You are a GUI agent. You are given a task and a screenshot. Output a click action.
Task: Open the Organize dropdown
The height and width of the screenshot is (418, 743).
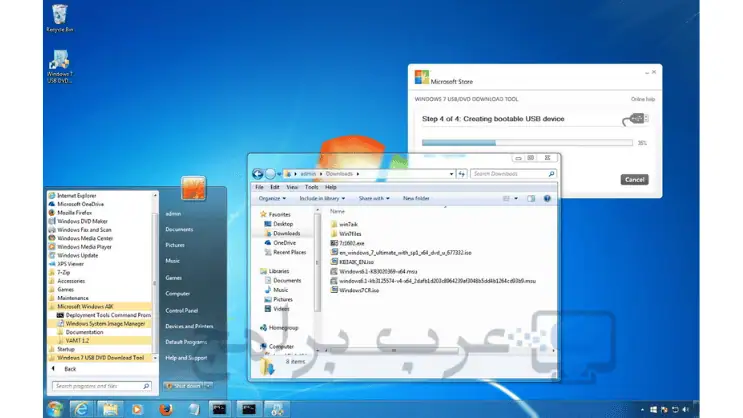(x=272, y=199)
